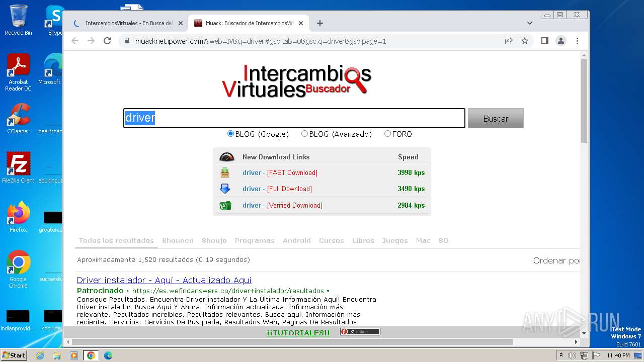Open the Ordenar por sort dropdown
This screenshot has height=362, width=644.
click(x=556, y=260)
